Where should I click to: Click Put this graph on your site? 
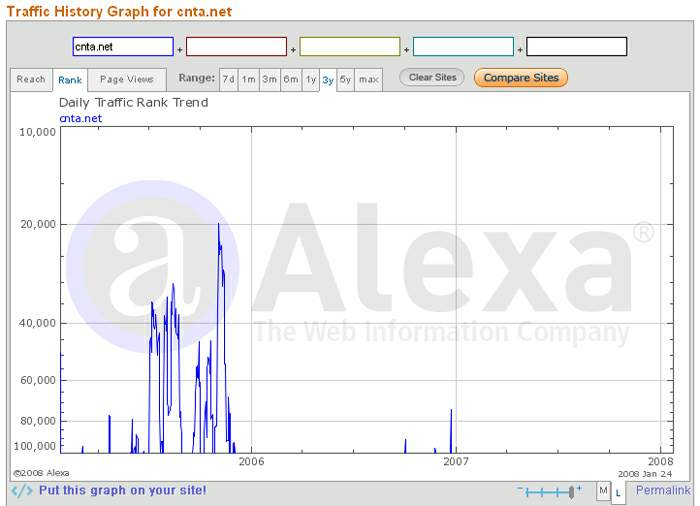click(x=122, y=490)
